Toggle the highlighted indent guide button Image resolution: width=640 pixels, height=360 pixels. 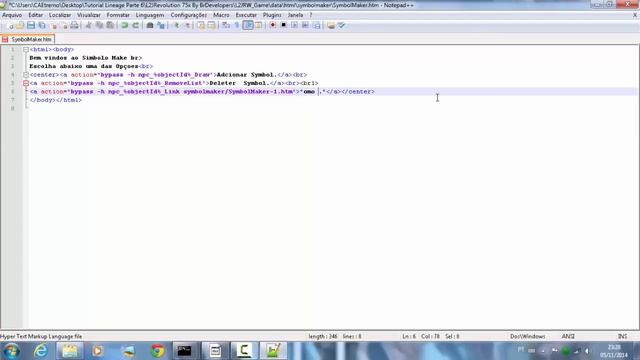click(248, 25)
